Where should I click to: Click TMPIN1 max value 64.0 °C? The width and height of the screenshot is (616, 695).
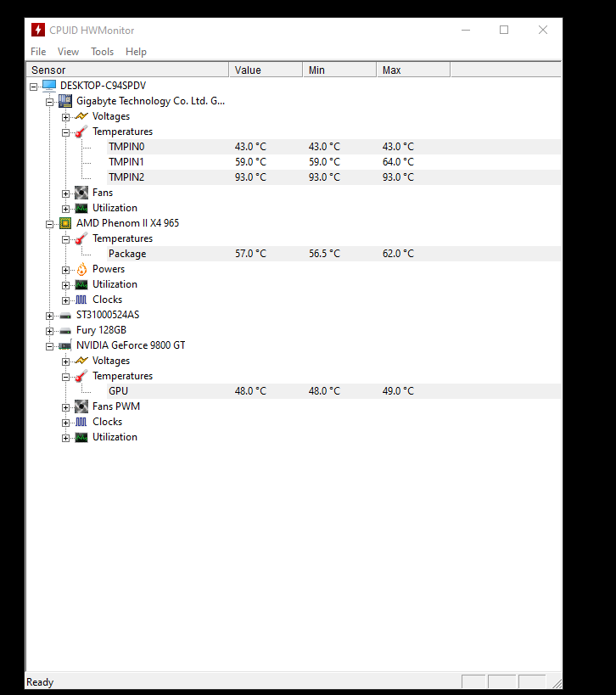coord(398,162)
